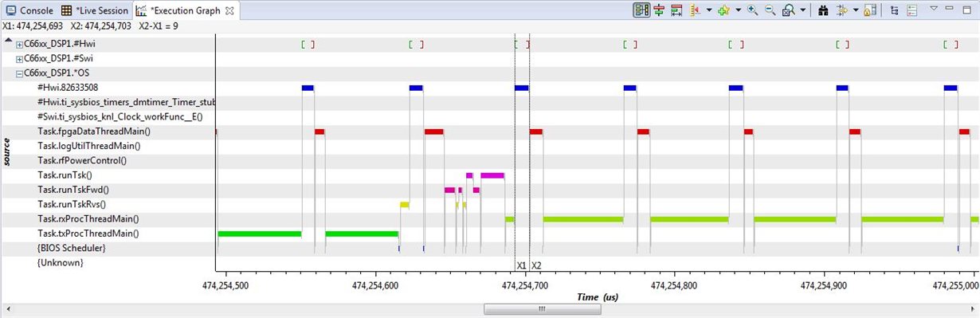Expand the C66xx_DSP1.#Swi tree node

click(x=20, y=59)
